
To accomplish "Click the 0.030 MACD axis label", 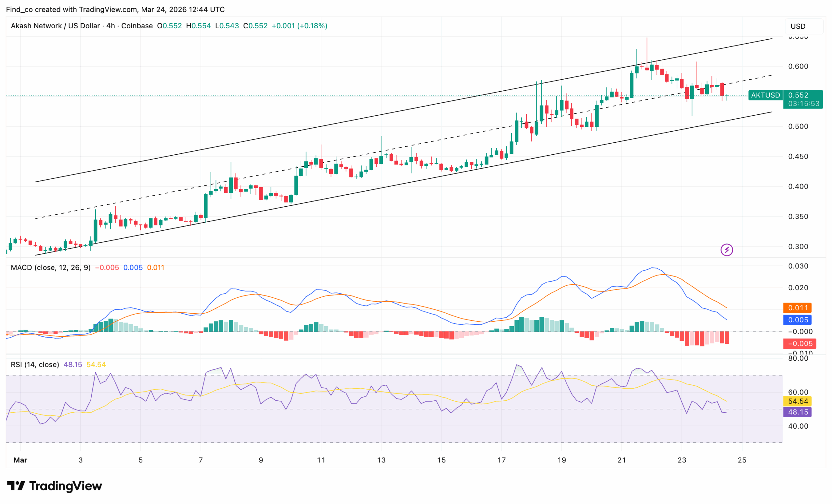I will (x=798, y=266).
